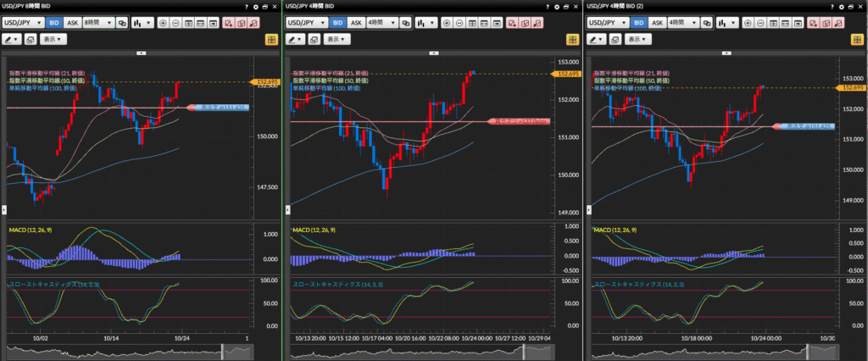This screenshot has width=868, height=361.
Task: Zoom out on the middle 4時間 chart
Action: [x=460, y=23]
